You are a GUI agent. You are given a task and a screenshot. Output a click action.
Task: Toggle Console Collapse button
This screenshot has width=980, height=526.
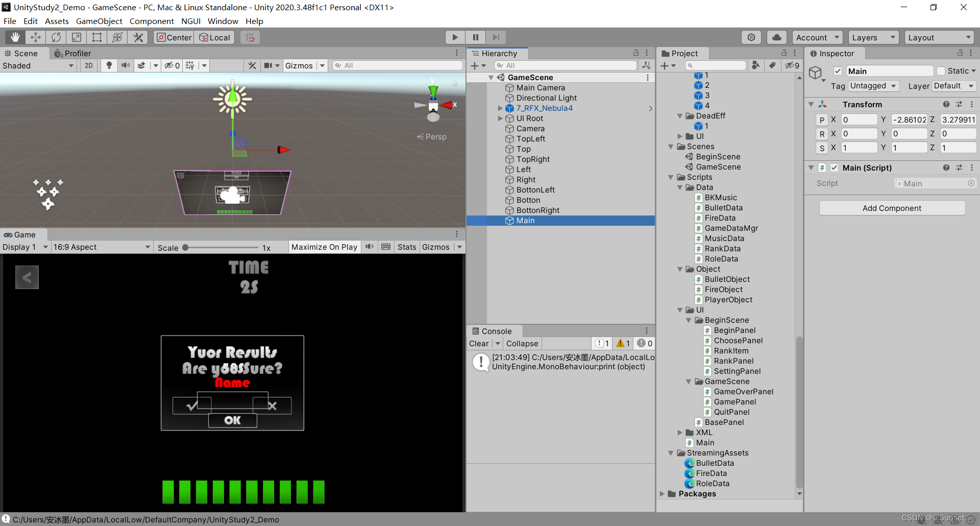(x=522, y=343)
